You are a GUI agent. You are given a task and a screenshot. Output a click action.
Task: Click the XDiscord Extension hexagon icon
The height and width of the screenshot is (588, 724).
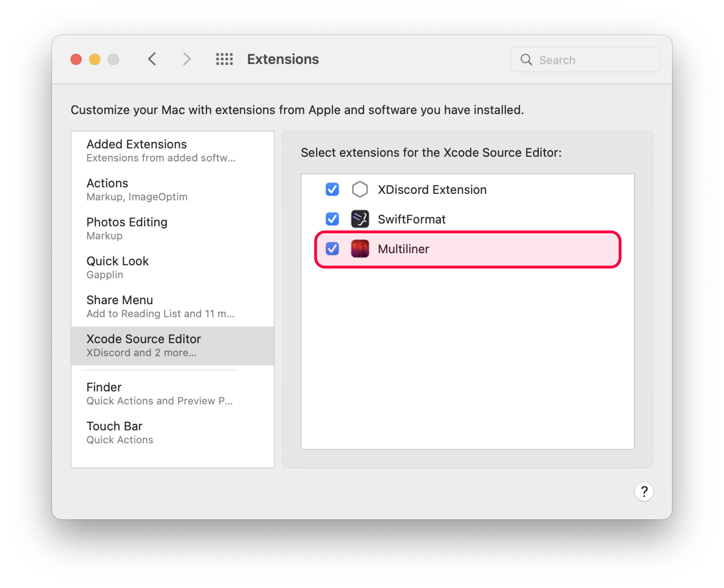[x=360, y=189]
